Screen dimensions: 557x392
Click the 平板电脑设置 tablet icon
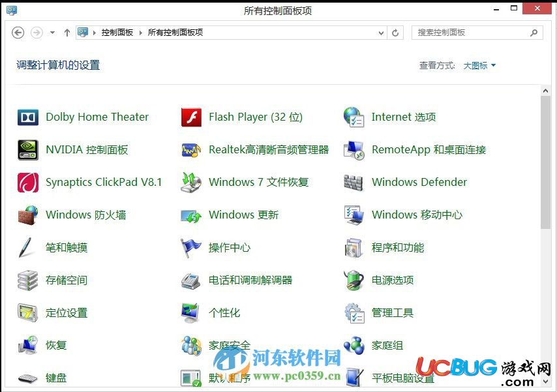[x=355, y=378]
